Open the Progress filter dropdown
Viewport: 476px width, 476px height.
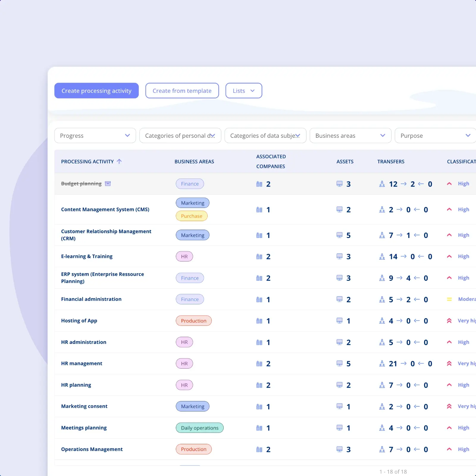coord(95,136)
